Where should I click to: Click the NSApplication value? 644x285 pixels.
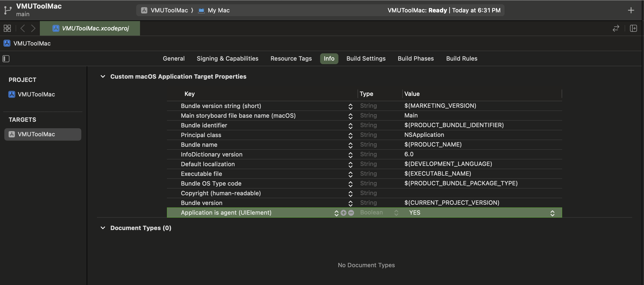tap(424, 135)
